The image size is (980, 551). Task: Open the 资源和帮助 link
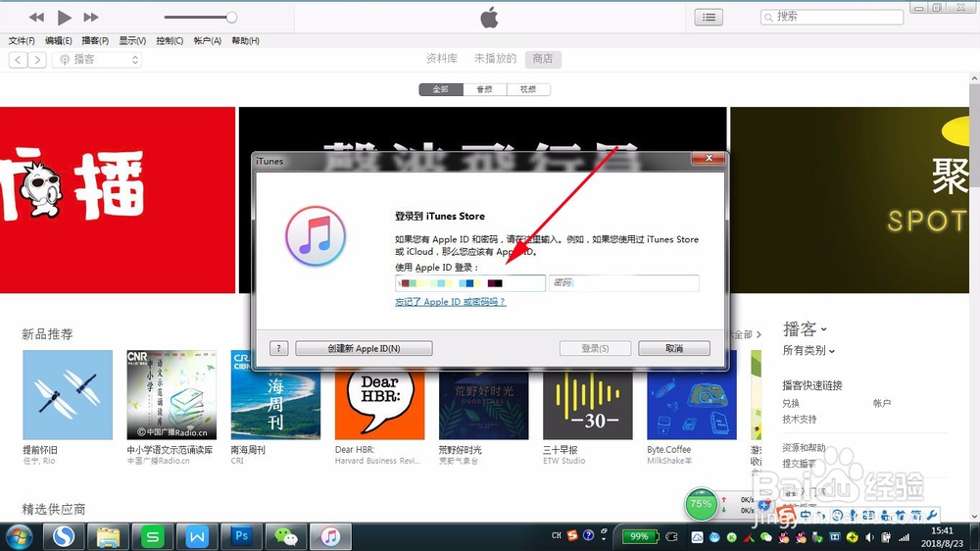[x=804, y=448]
